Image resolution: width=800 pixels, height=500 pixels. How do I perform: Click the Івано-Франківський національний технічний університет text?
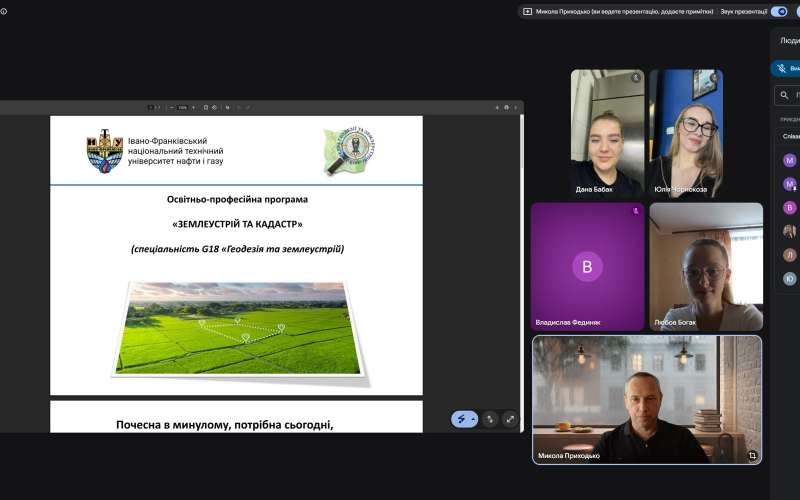point(176,151)
